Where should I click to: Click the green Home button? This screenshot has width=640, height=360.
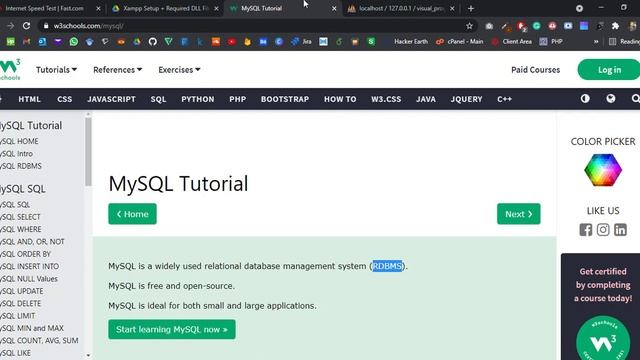pos(132,214)
